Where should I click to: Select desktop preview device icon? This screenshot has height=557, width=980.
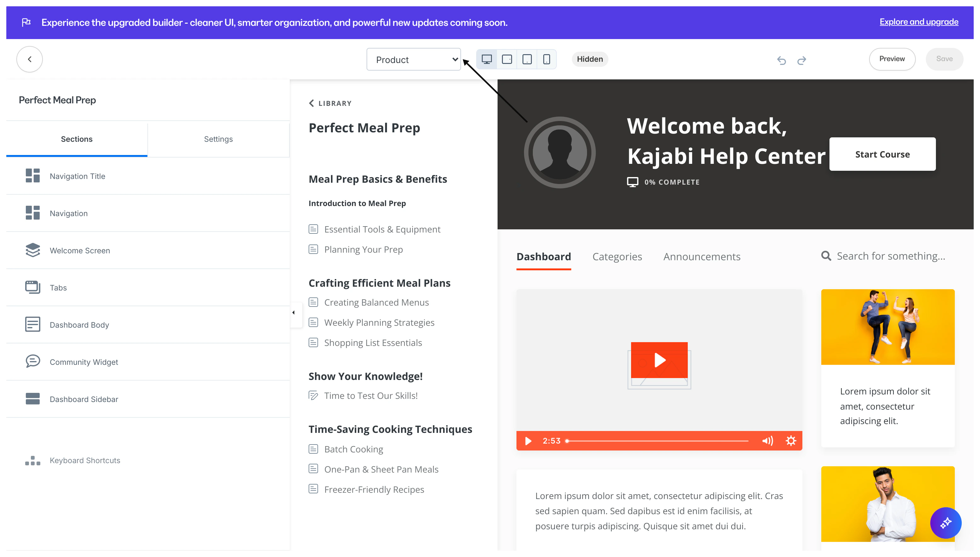pyautogui.click(x=487, y=59)
